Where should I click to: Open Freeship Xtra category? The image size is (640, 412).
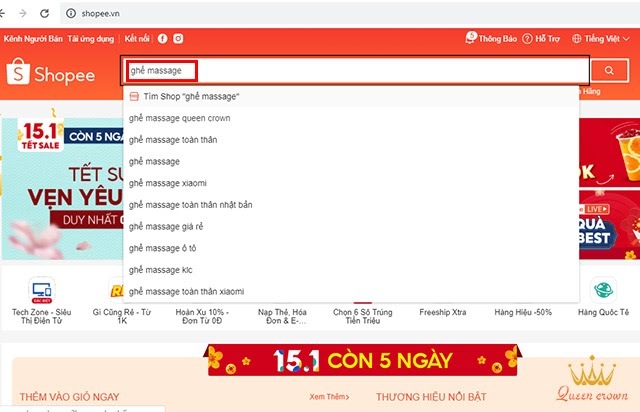coord(443,312)
